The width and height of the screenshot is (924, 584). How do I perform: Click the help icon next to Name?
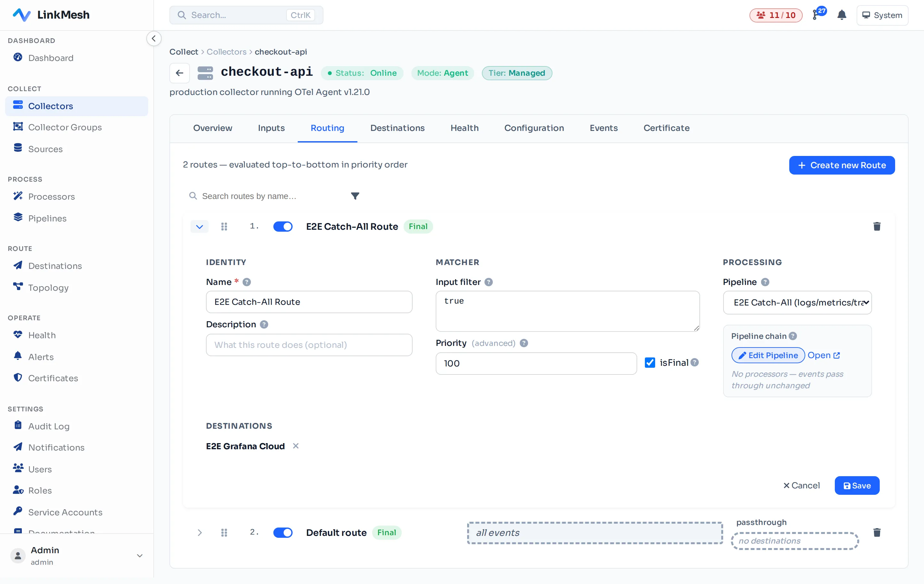(246, 282)
